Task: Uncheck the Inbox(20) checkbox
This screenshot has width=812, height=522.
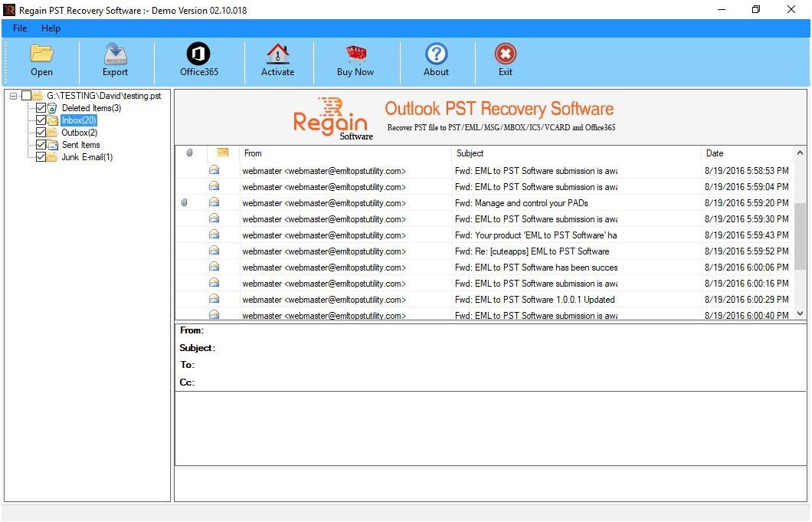Action: [x=41, y=120]
